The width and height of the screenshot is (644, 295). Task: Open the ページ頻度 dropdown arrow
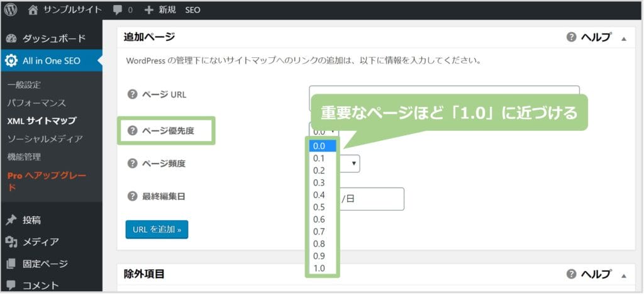tap(353, 164)
